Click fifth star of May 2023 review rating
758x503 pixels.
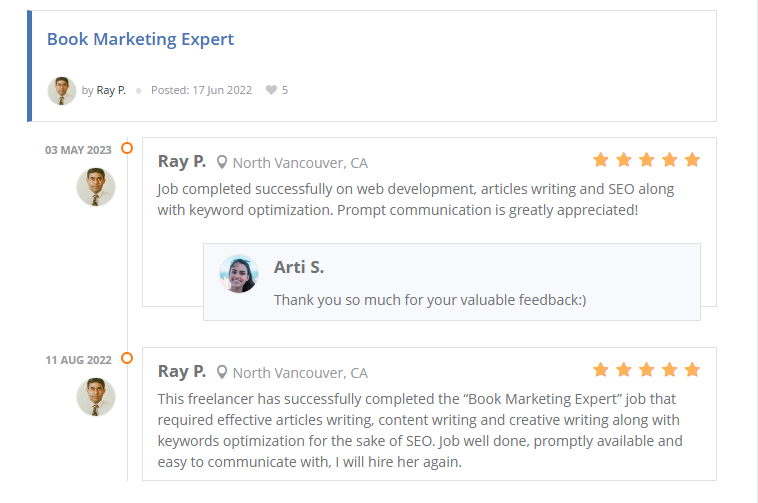[692, 160]
